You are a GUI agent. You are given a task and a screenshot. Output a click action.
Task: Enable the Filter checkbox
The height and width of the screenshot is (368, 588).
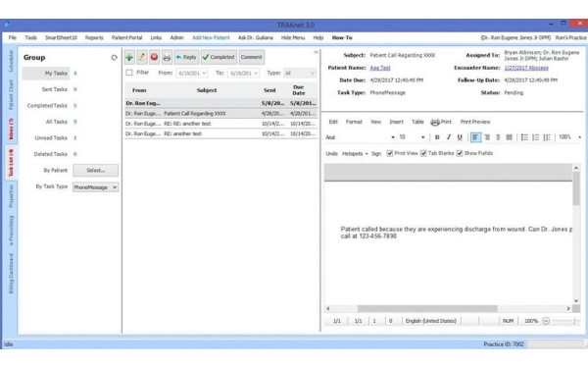[129, 73]
